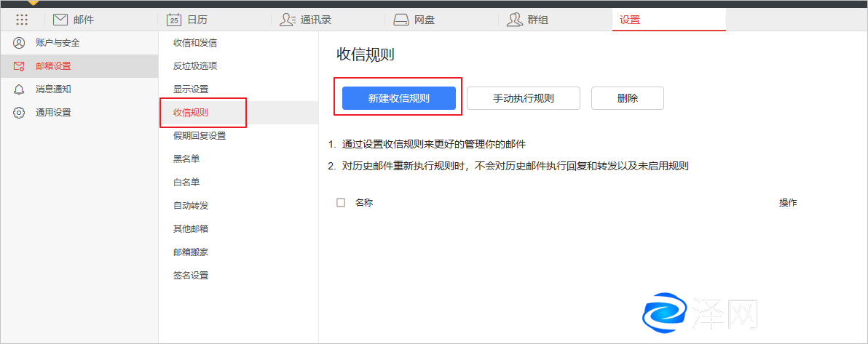Go to 假期回复设置 page
This screenshot has height=344, width=868.
[200, 136]
